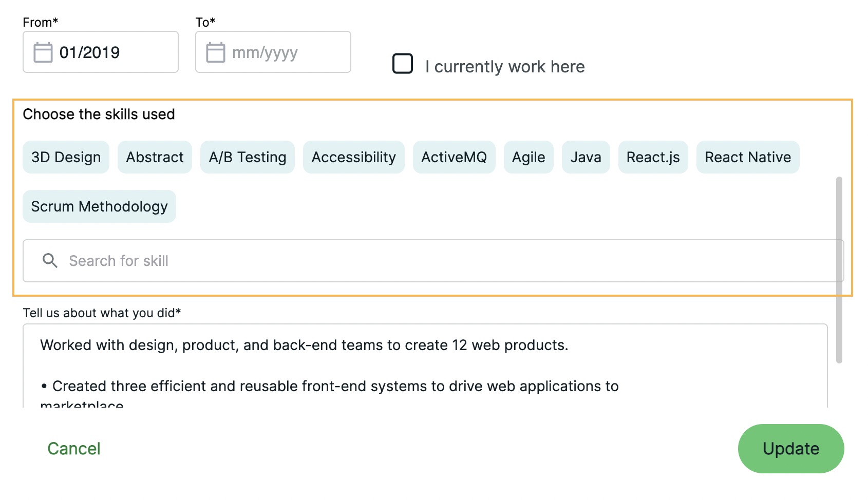Focus the 'Search for skill' input
This screenshot has height=500, width=868.
tap(442, 261)
